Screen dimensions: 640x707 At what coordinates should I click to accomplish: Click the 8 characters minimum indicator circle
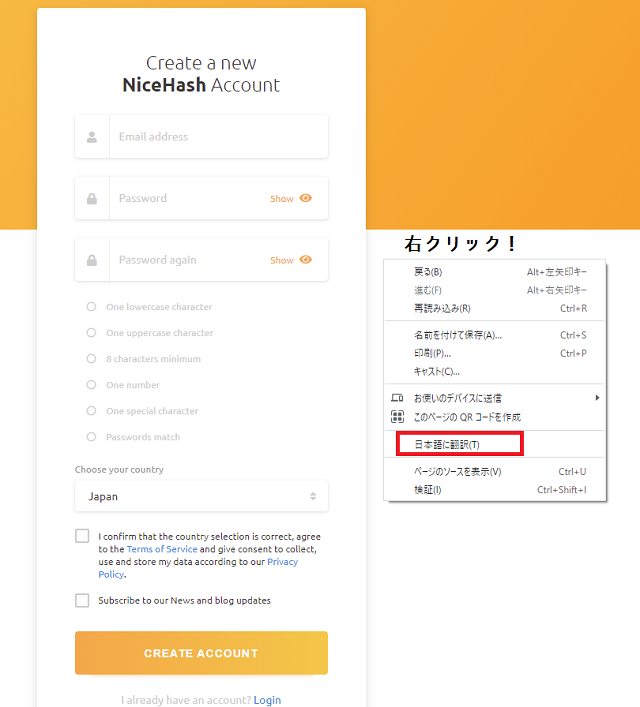pyautogui.click(x=92, y=359)
